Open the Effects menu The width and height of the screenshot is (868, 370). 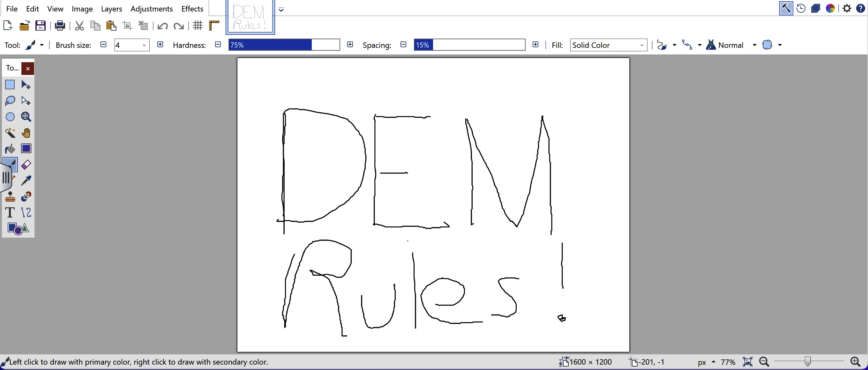192,9
